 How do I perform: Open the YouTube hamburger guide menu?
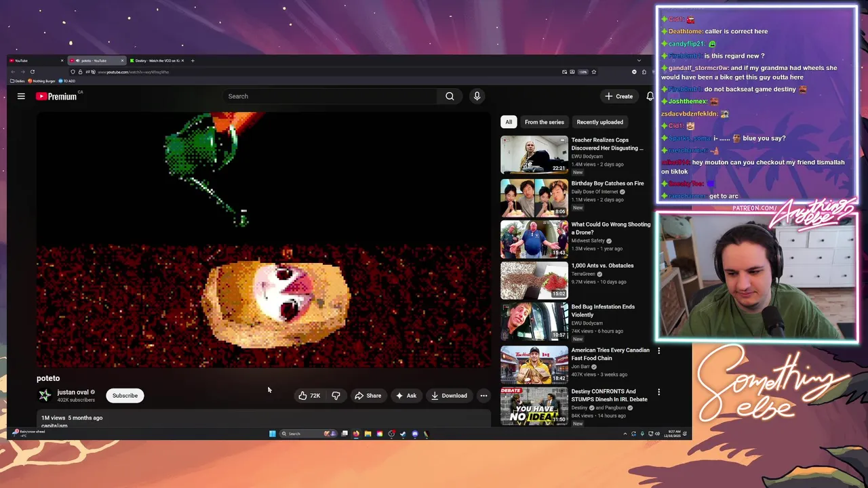coord(21,96)
